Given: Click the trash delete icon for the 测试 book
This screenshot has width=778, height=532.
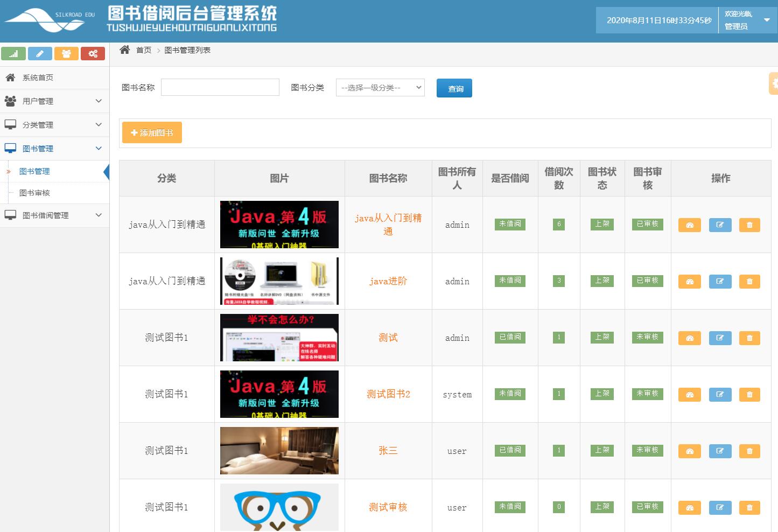Looking at the screenshot, I should [749, 338].
